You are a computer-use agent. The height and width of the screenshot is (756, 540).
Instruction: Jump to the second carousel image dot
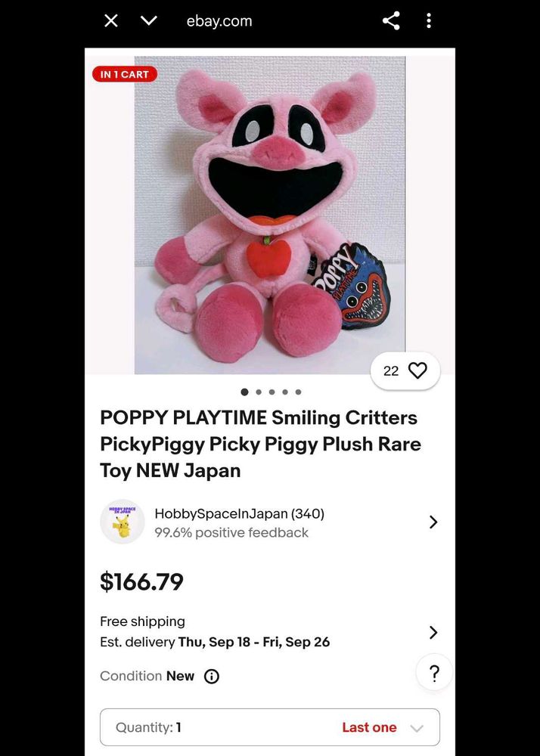259,392
